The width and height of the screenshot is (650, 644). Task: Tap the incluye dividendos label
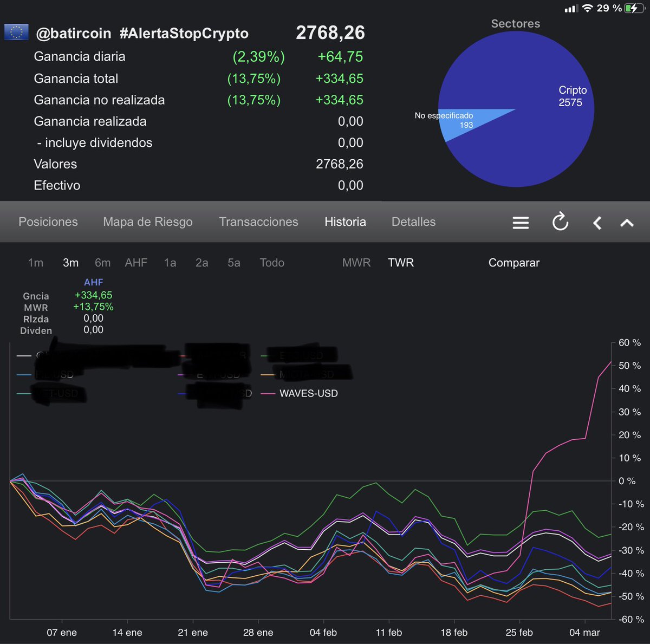(x=95, y=143)
